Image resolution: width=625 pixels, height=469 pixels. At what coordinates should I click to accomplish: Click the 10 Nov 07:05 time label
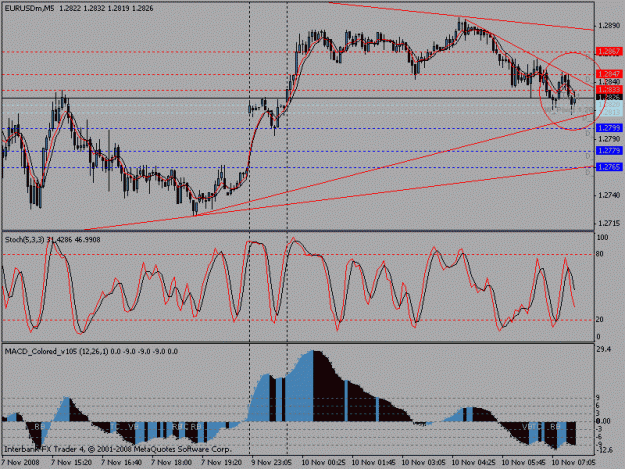tap(574, 463)
